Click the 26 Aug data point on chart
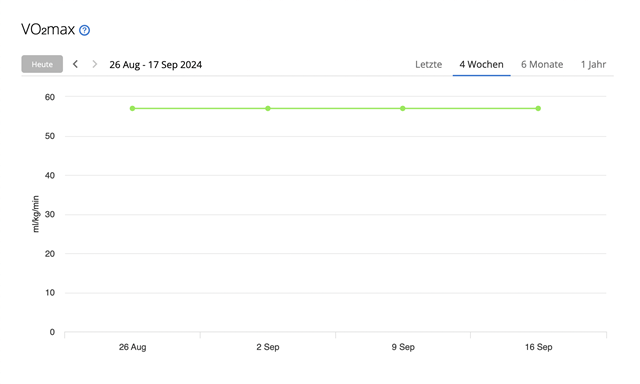 click(132, 109)
